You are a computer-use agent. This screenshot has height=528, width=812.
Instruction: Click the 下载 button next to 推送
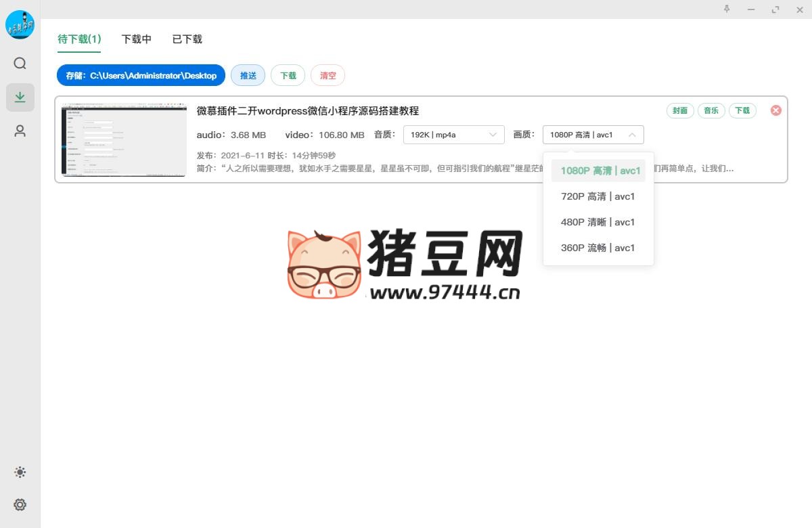(288, 76)
